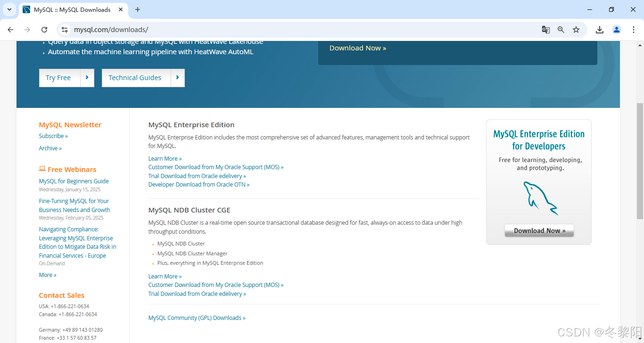This screenshot has width=644, height=343.
Task: Click the browser back arrow
Action: 10,30
